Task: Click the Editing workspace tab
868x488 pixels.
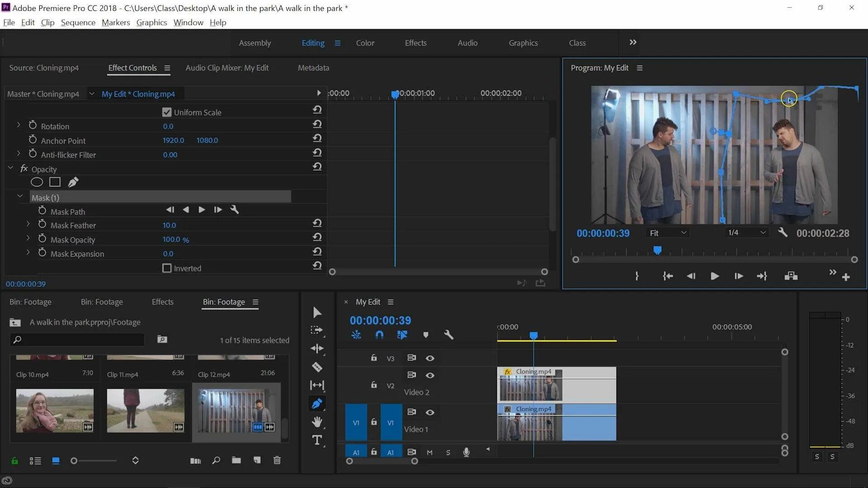Action: coord(313,43)
